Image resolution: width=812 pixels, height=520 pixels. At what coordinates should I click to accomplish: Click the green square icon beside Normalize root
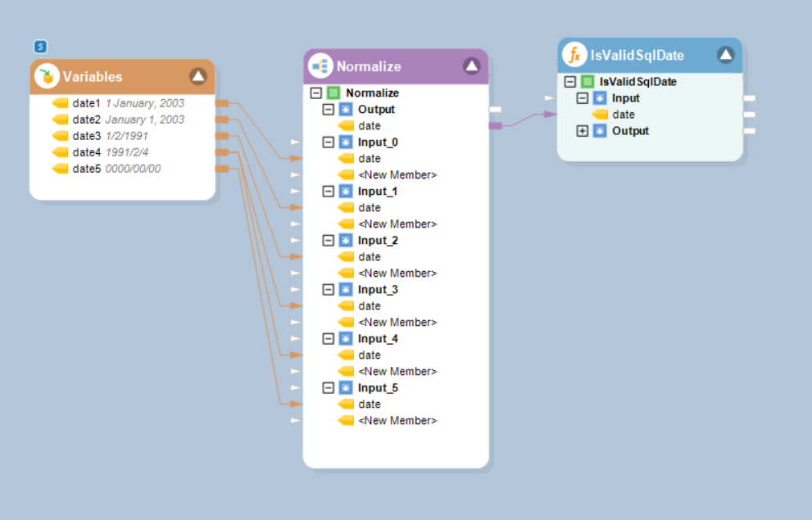click(x=333, y=93)
